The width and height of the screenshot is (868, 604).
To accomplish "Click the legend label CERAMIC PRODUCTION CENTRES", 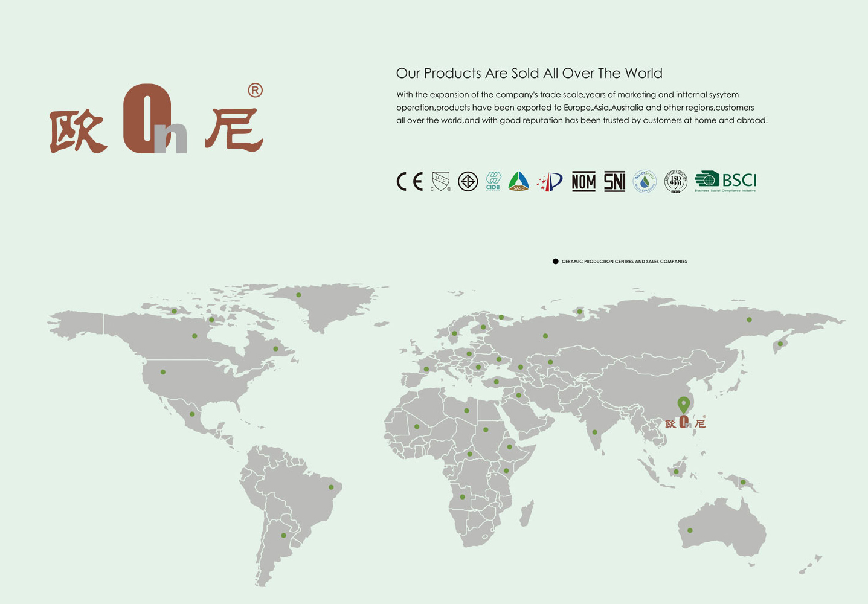I will [x=624, y=261].
